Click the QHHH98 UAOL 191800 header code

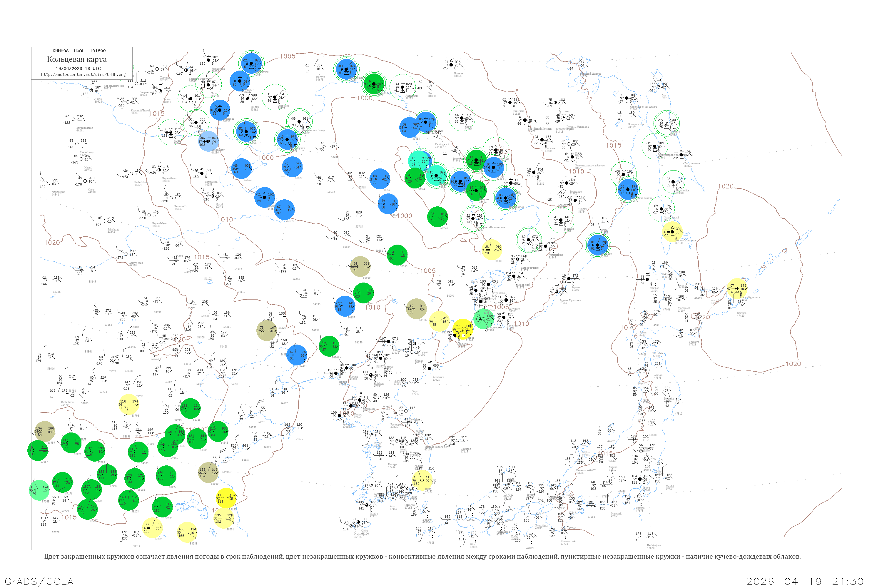79,51
